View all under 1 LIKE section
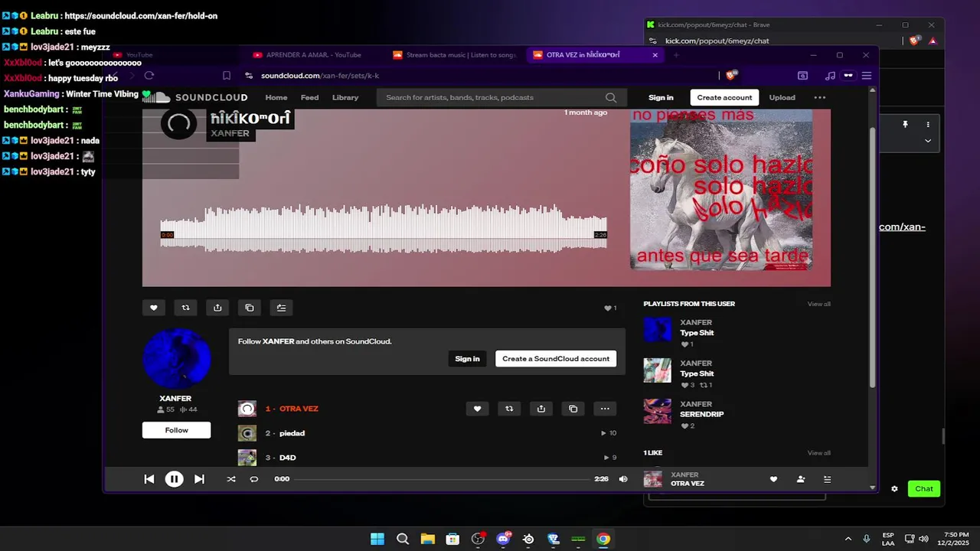This screenshot has width=980, height=551. pyautogui.click(x=818, y=452)
